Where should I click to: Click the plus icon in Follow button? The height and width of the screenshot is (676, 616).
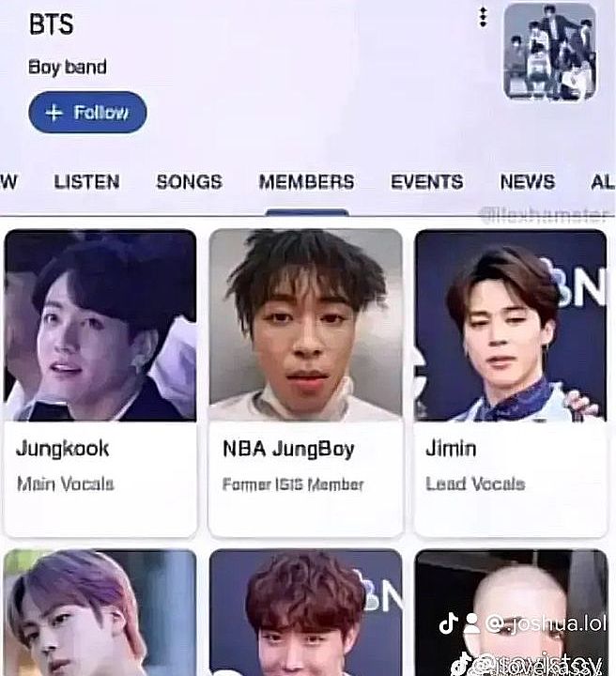[x=54, y=113]
